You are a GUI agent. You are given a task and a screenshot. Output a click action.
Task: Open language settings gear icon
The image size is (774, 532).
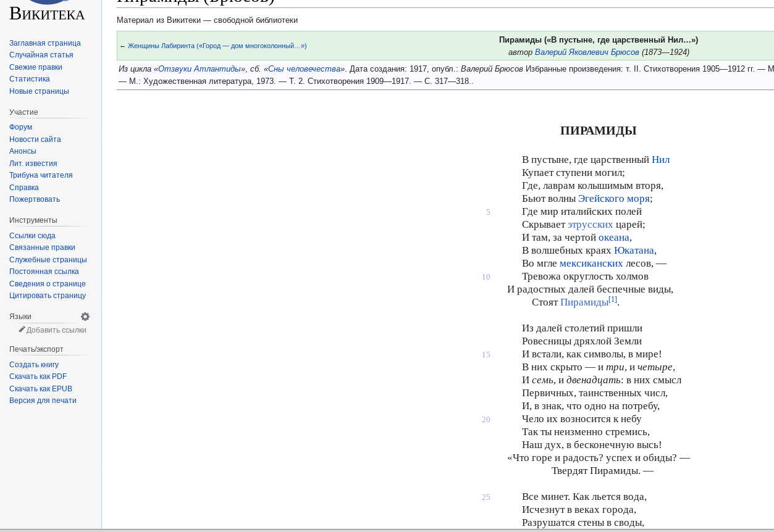(x=85, y=317)
